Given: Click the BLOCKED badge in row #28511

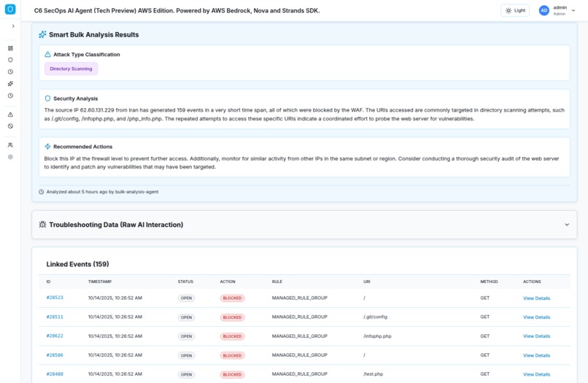Looking at the screenshot, I should tap(232, 317).
